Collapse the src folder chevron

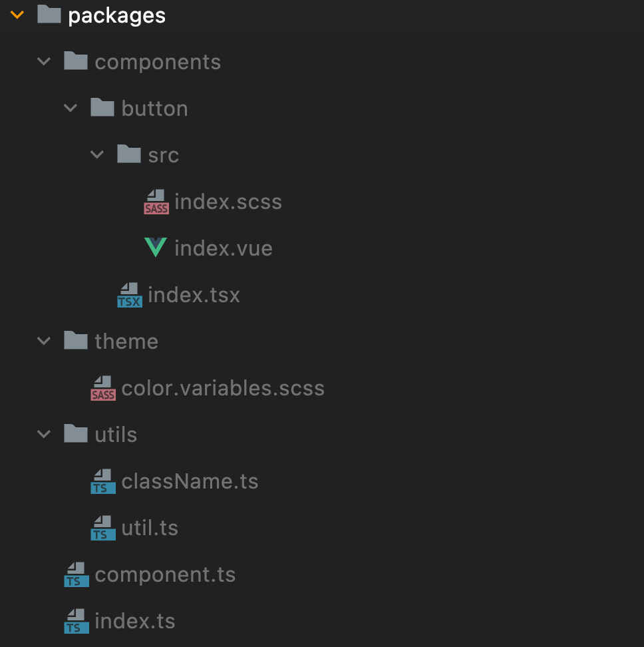[97, 155]
